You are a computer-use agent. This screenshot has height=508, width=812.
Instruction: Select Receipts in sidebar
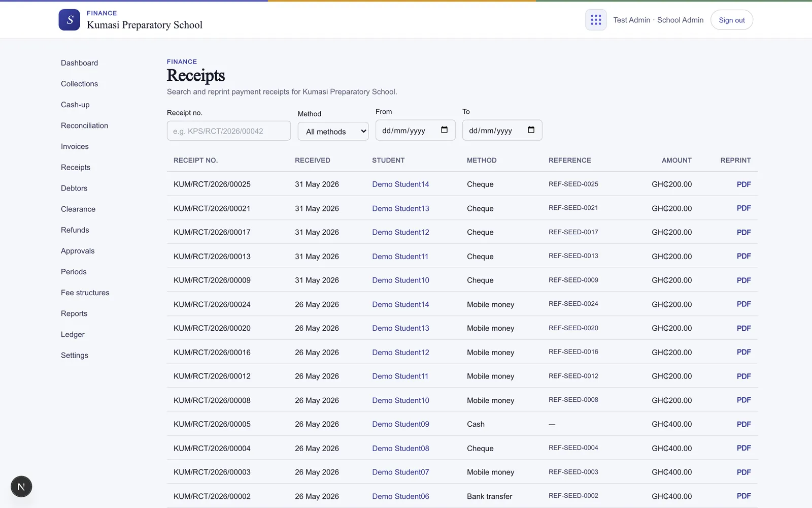(76, 167)
